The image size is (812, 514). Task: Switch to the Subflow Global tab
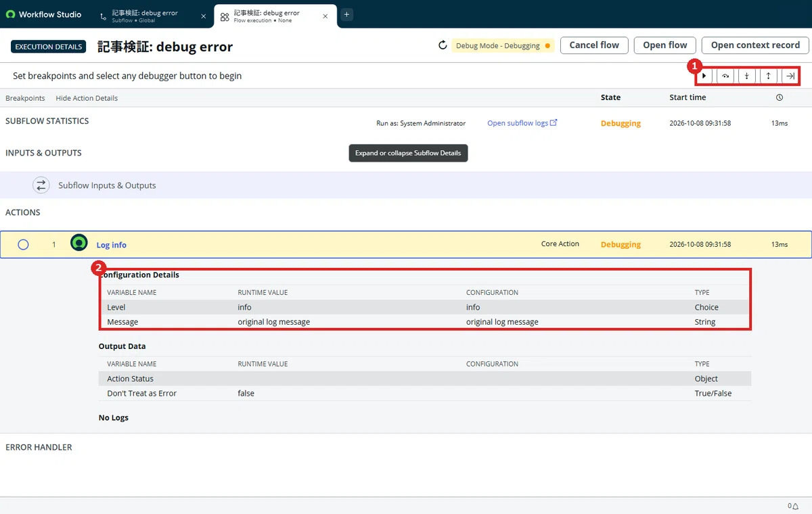pos(152,16)
